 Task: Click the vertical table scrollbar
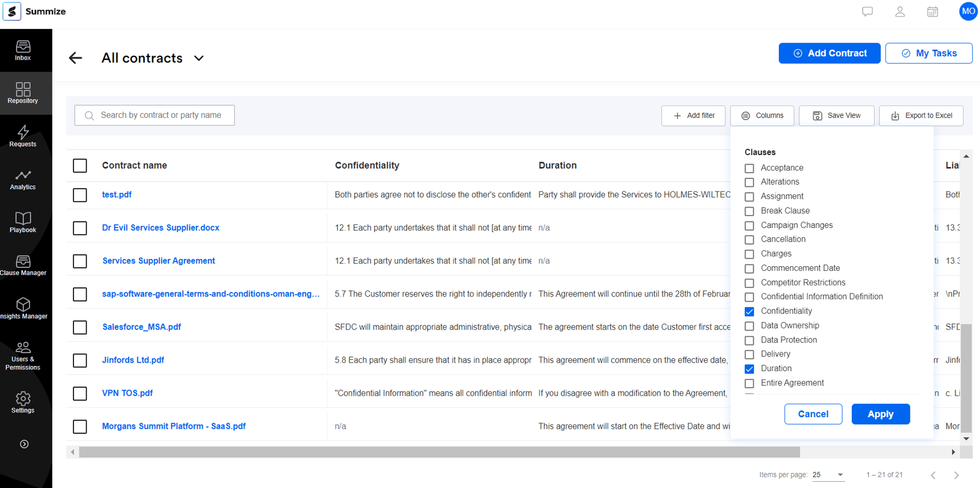click(x=966, y=377)
